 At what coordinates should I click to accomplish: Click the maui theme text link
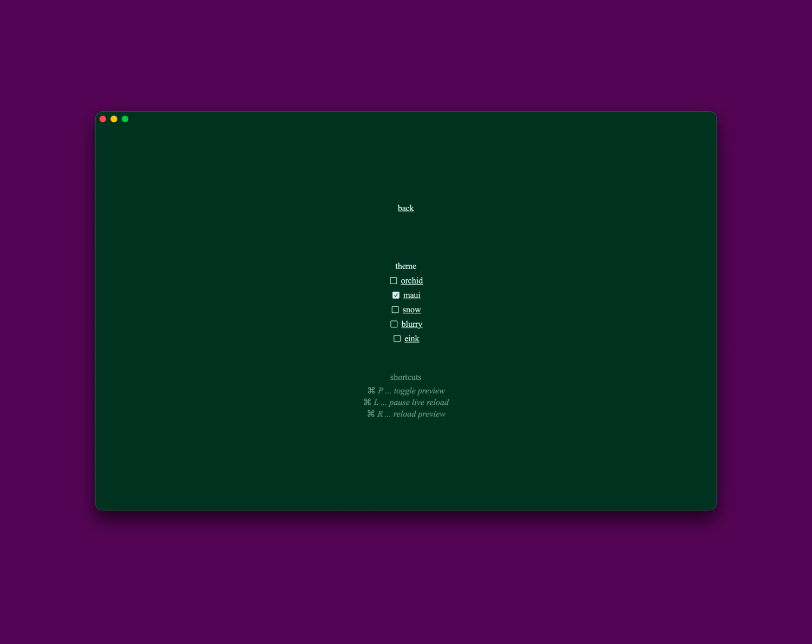[411, 295]
